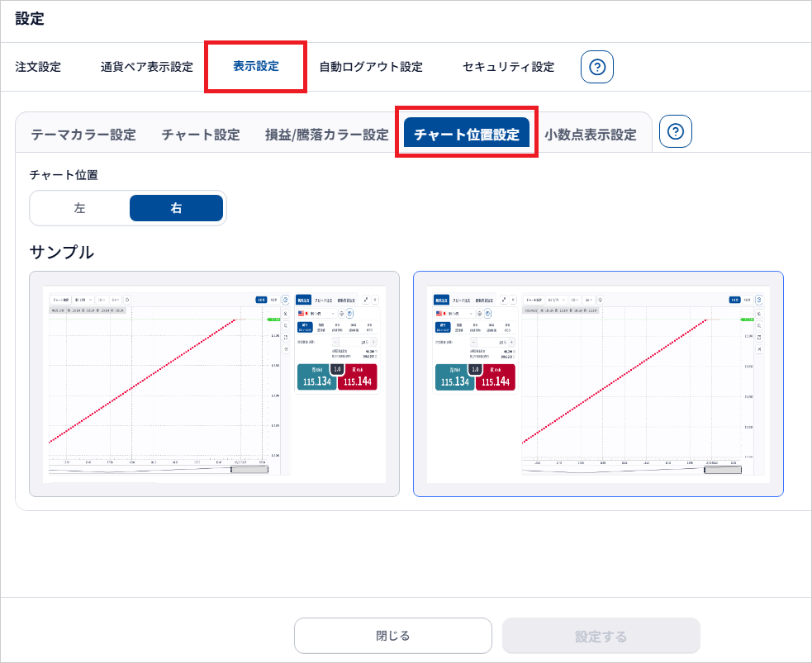The width and height of the screenshot is (812, 663).
Task: Click help icon beside セキュリティ設定
Action: pos(597,67)
